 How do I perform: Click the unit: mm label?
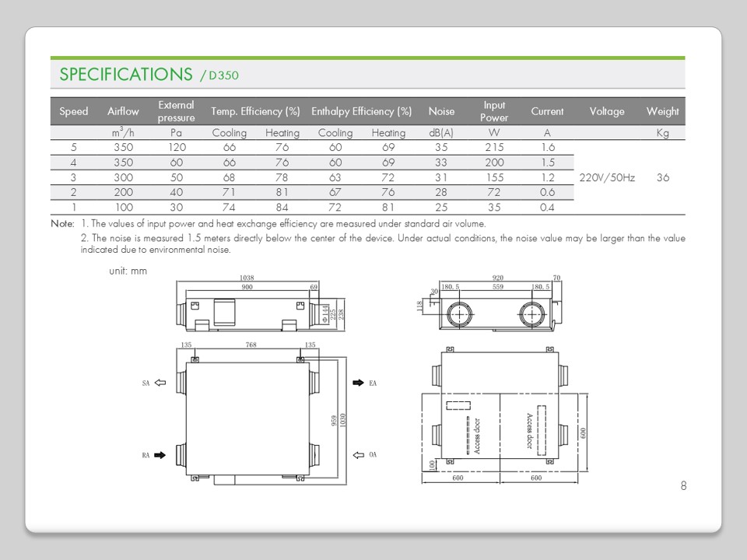click(x=128, y=271)
